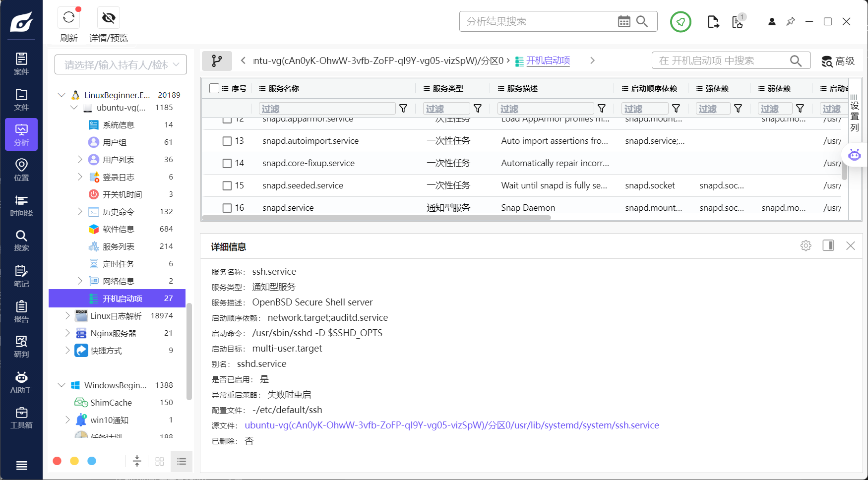Open the ssh.service source file link
Viewport: 868px width, 480px height.
(452, 425)
